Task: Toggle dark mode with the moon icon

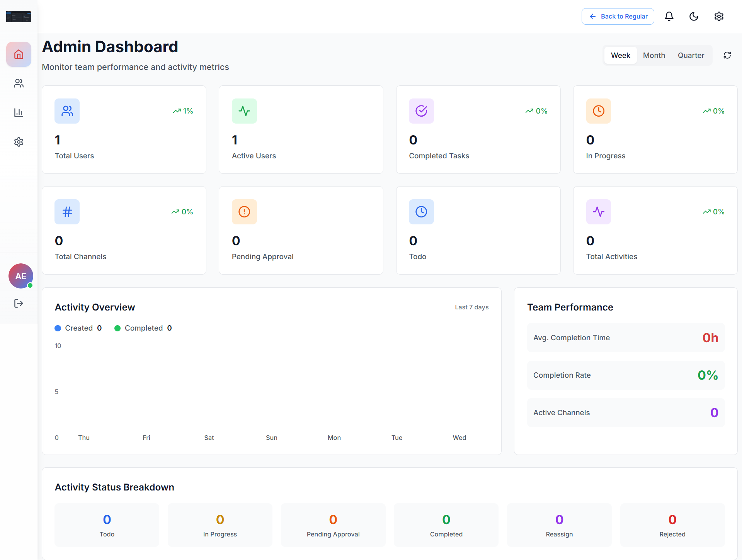Action: pyautogui.click(x=694, y=16)
